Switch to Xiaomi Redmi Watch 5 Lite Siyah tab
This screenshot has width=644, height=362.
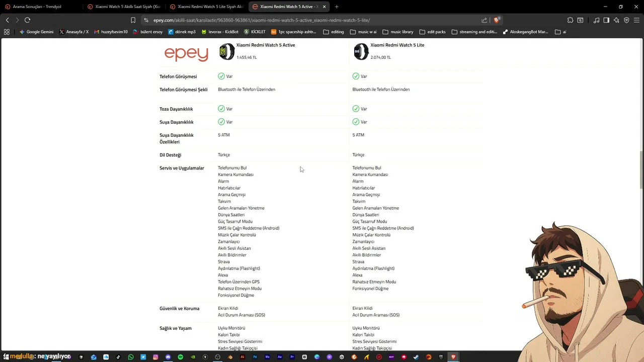207,7
